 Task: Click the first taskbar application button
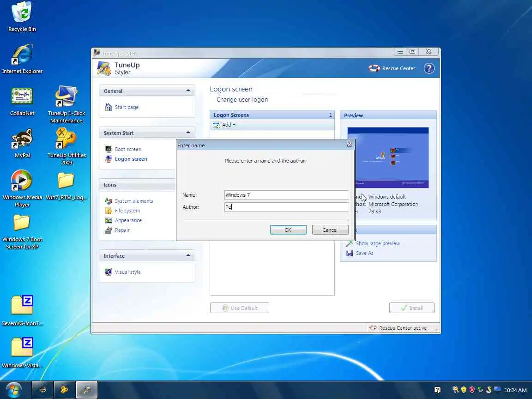42,390
